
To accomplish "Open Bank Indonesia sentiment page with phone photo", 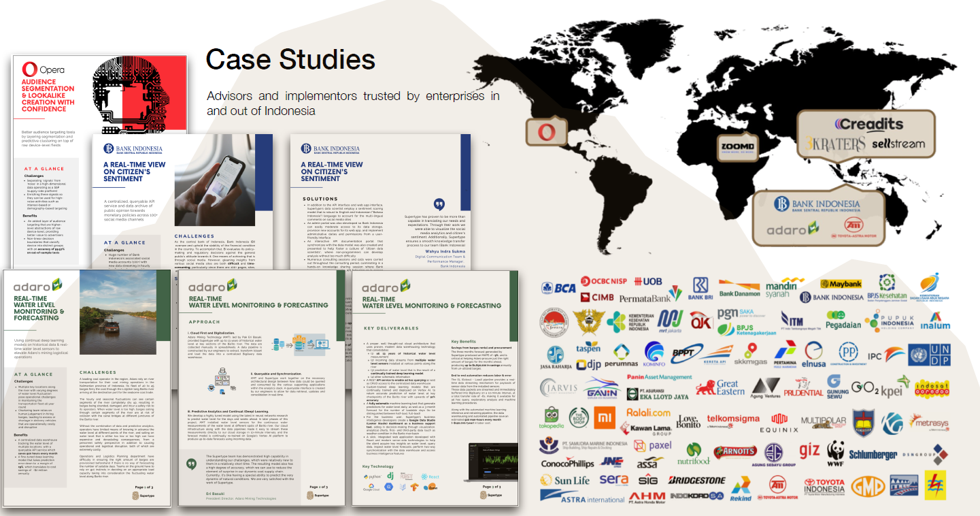I will 182,202.
